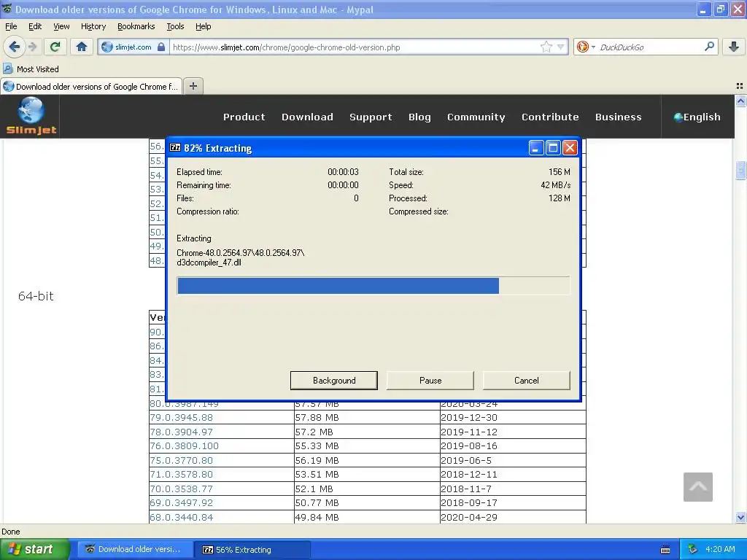The width and height of the screenshot is (747, 560).
Task: Click the grey scroll-to-top arrow button
Action: pos(698,486)
